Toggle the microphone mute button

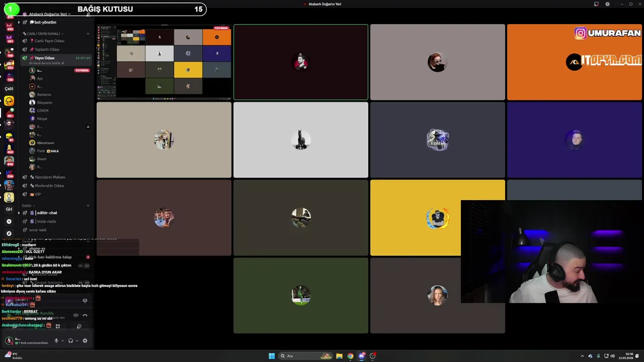56,341
